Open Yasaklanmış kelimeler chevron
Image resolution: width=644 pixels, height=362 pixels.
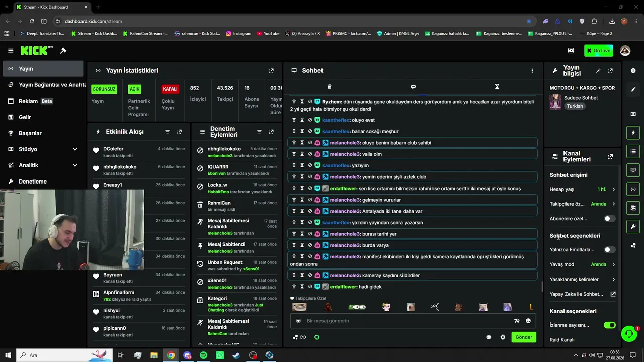613,280
